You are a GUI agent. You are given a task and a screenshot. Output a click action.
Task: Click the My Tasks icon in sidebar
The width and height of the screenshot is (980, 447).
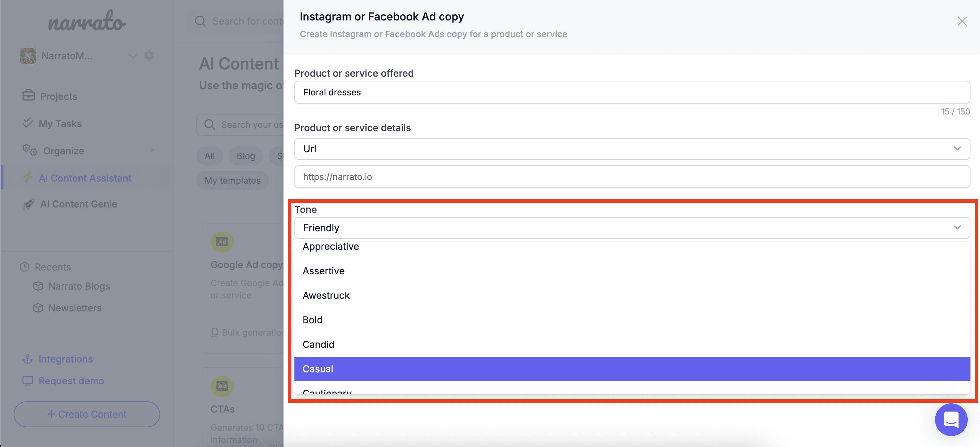pyautogui.click(x=26, y=123)
